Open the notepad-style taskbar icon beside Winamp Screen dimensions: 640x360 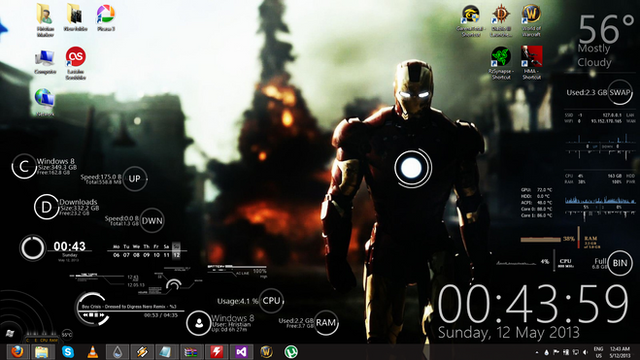[x=166, y=352]
